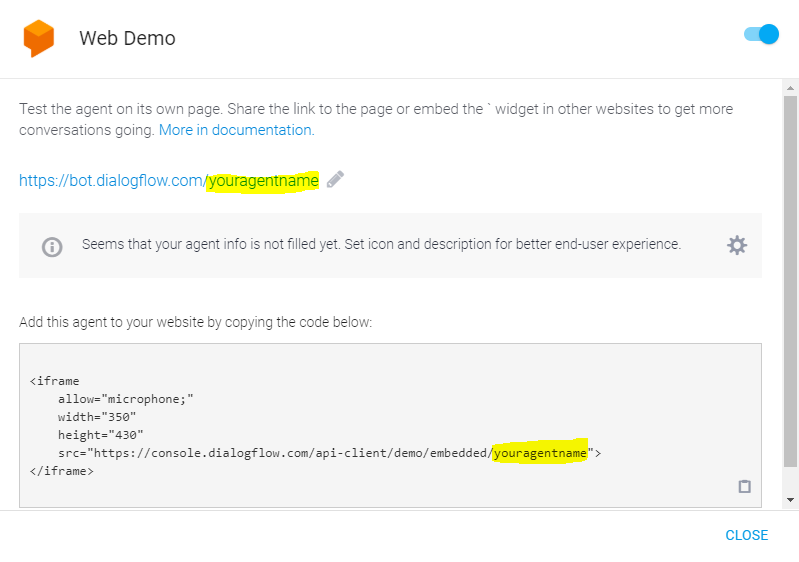The height and width of the screenshot is (562, 799).
Task: Click the closing </iframe> tag
Action: [62, 471]
